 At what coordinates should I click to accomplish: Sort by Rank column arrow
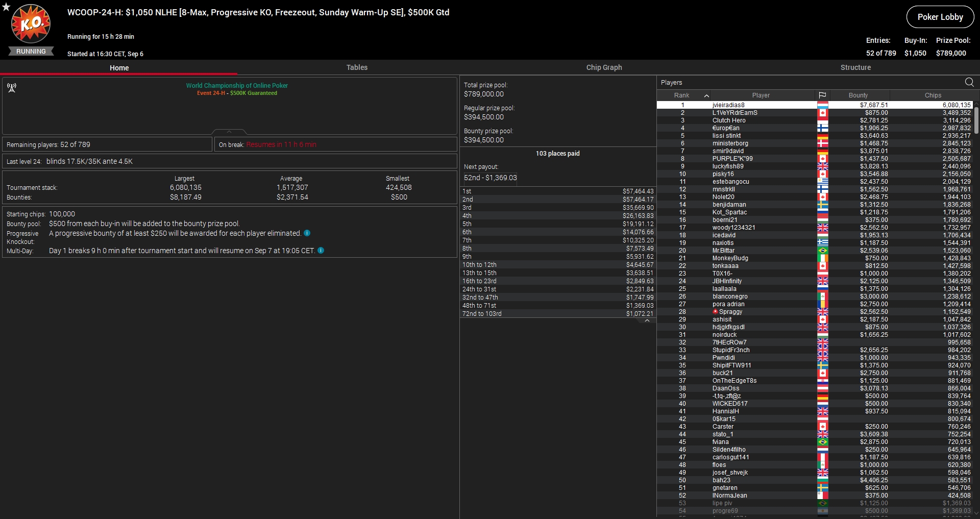coord(706,95)
